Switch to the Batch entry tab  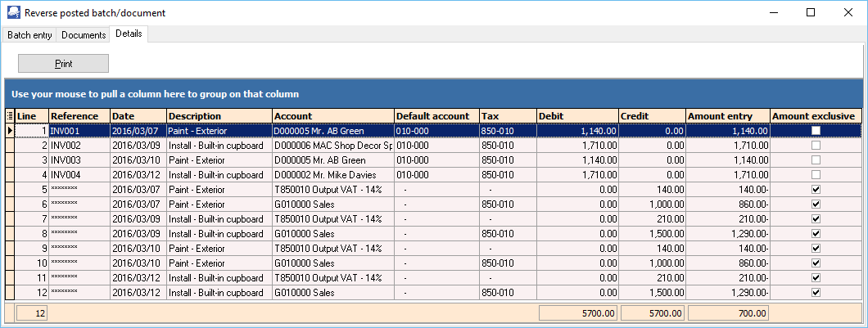30,35
